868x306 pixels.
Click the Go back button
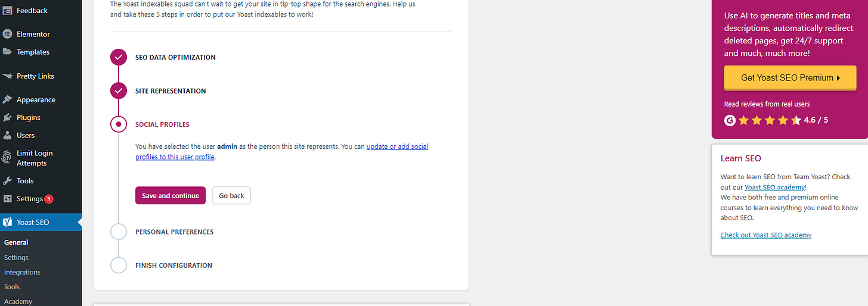coord(231,195)
